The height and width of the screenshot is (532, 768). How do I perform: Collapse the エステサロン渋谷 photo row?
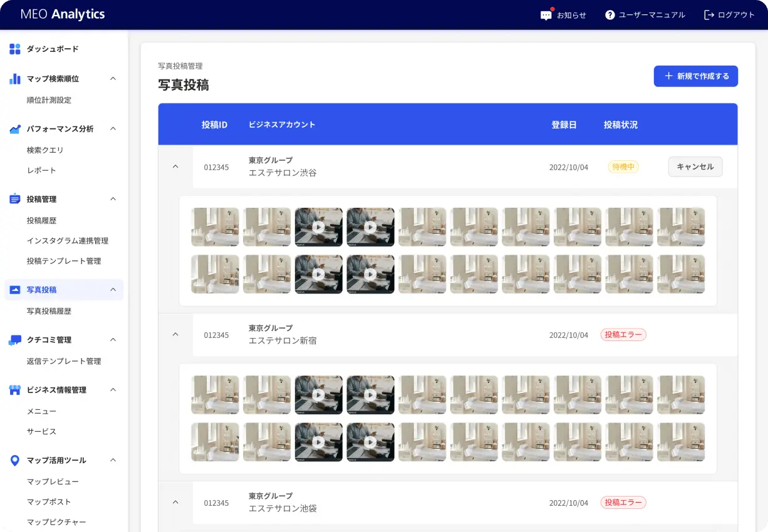point(175,166)
